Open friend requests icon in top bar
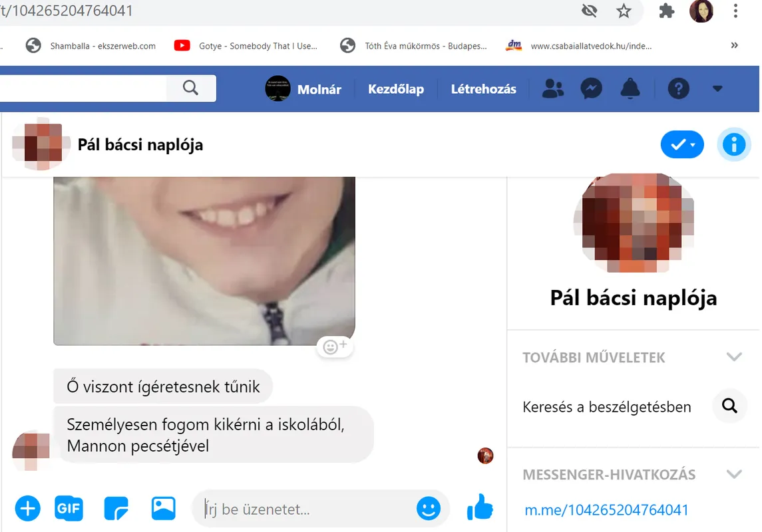The image size is (762, 532). [x=552, y=88]
